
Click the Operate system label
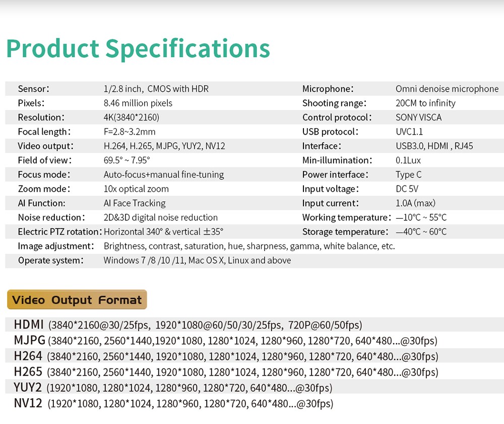[50, 261]
